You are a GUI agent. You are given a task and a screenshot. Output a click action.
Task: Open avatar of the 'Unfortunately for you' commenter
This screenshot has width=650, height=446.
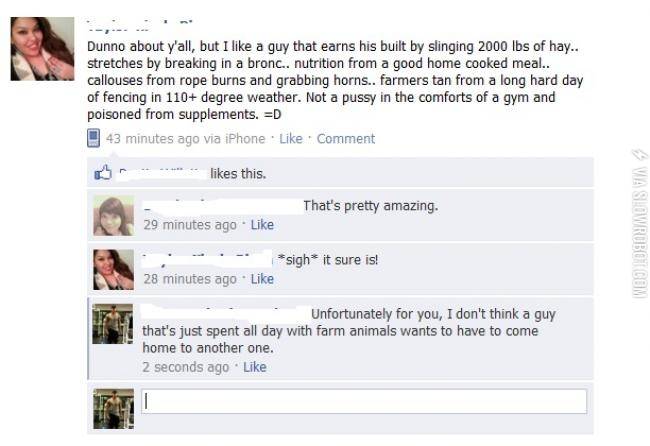point(113,324)
